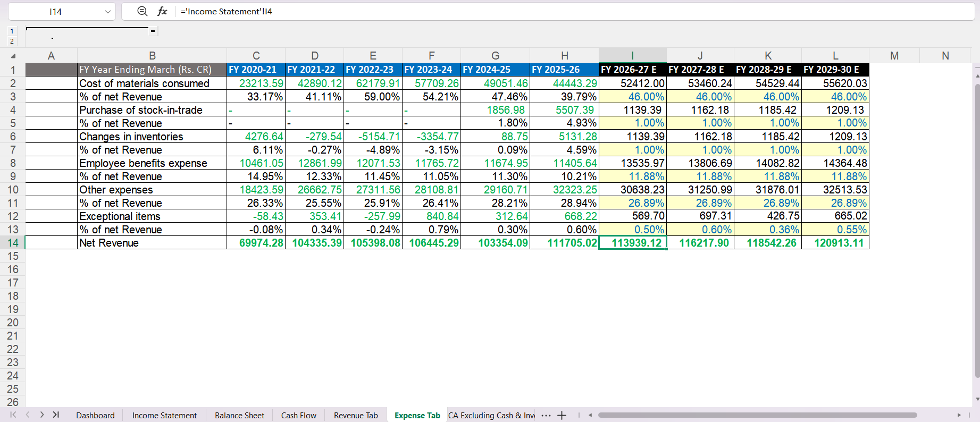
Task: Click cell value 52412.00
Action: tap(633, 83)
